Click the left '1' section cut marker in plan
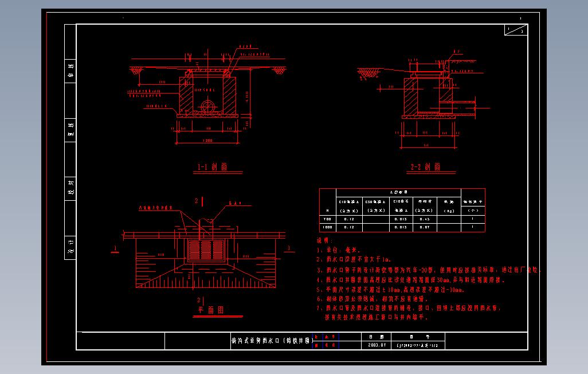Screen dimensions: 588x374 pos(115,249)
